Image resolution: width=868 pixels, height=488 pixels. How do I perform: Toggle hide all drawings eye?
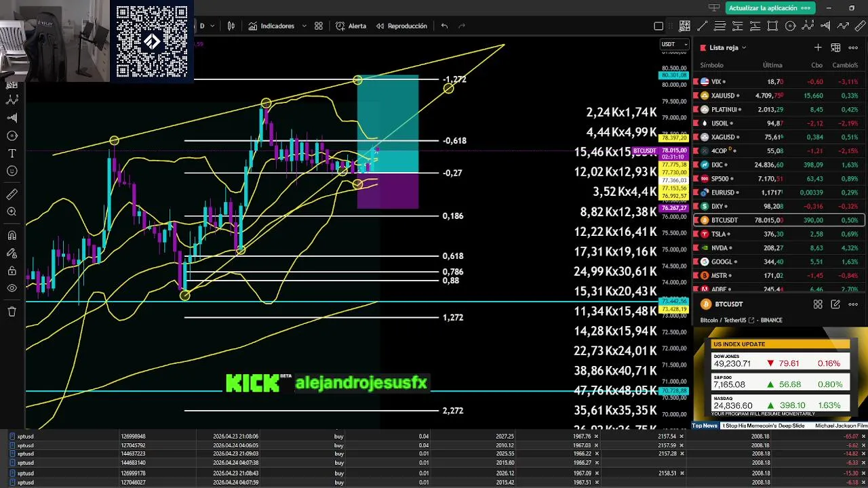[12, 289]
